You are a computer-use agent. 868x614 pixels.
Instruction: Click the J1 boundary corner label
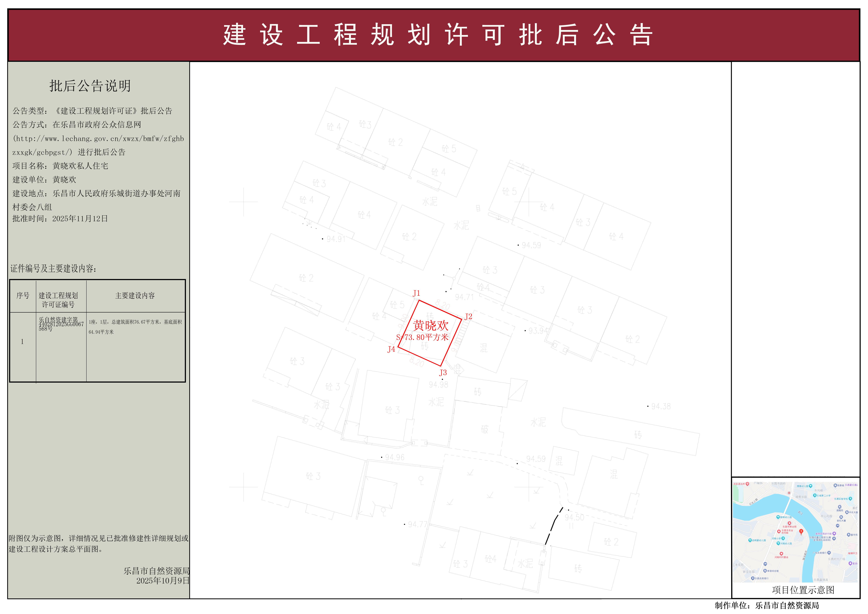pyautogui.click(x=416, y=293)
